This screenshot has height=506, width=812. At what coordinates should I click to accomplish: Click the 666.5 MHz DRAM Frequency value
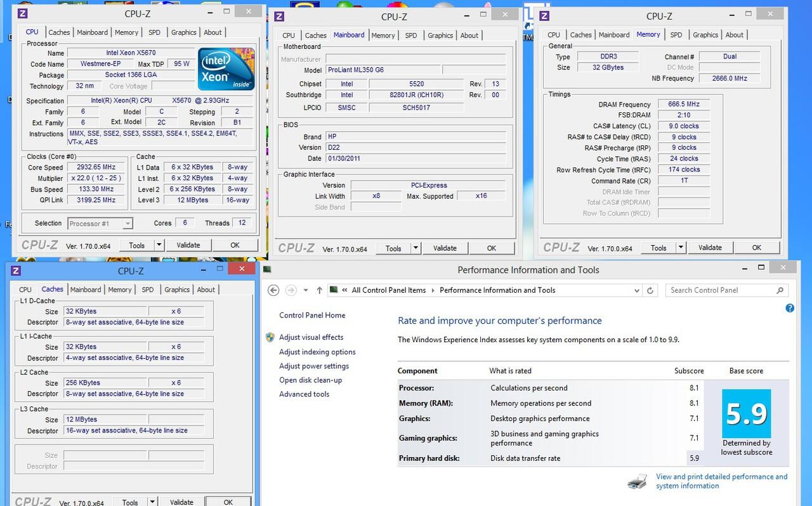(684, 104)
